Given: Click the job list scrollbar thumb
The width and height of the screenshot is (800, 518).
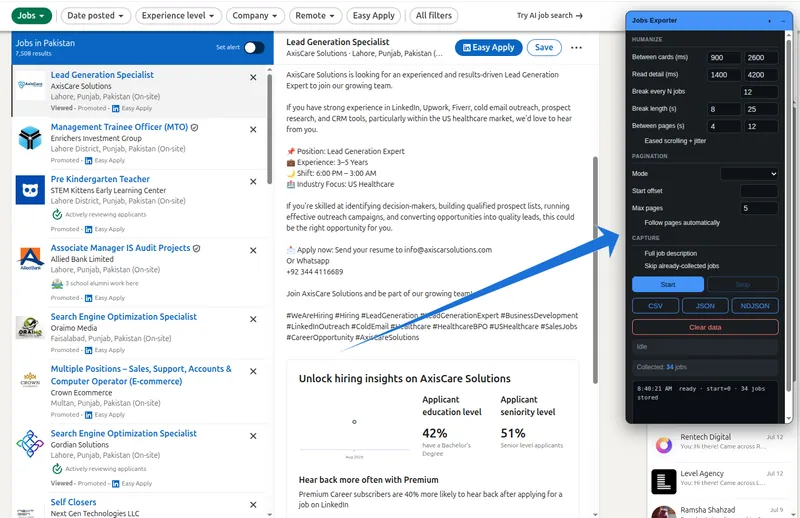Looking at the screenshot, I should [x=270, y=130].
